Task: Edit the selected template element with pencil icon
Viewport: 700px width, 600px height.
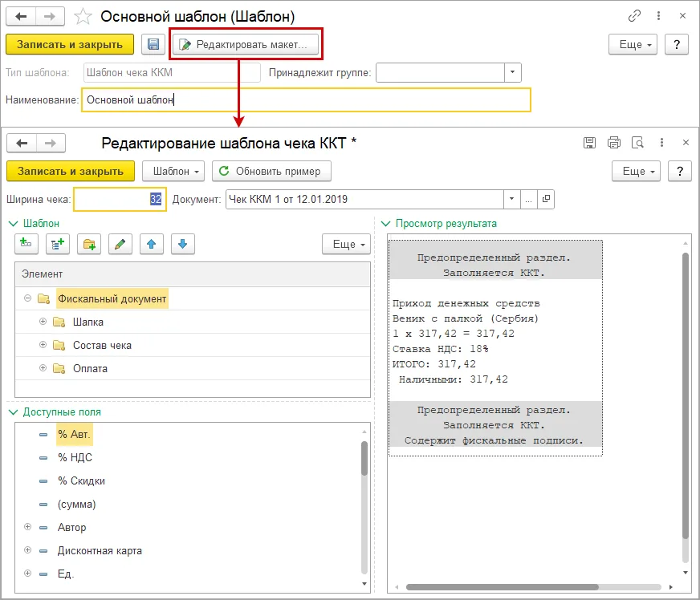Action: coord(120,244)
